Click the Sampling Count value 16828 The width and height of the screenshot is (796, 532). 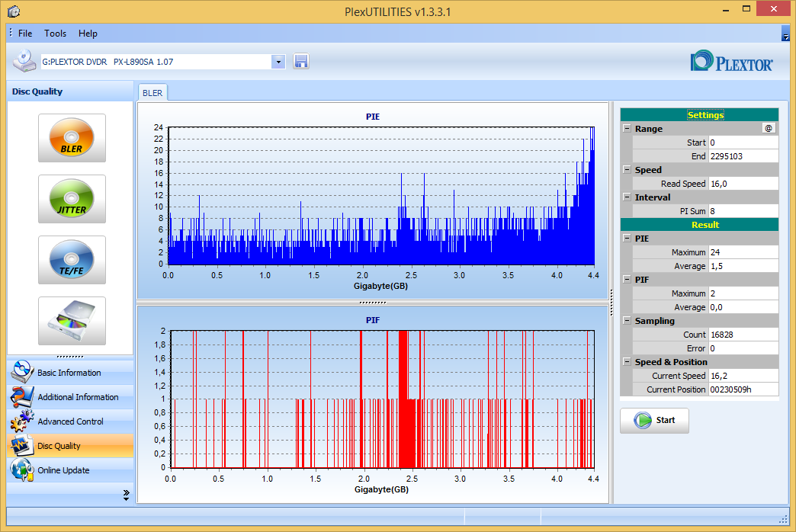tap(743, 335)
